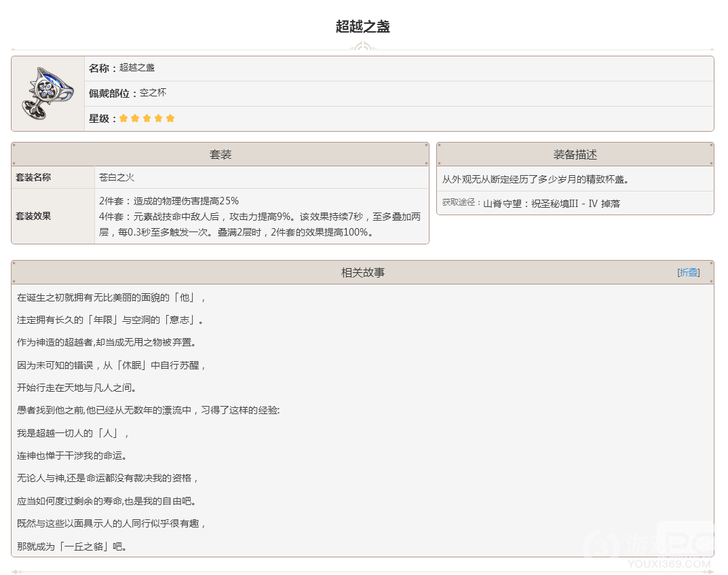Select the first star in 星级 rating
This screenshot has width=728, height=575.
123,117
